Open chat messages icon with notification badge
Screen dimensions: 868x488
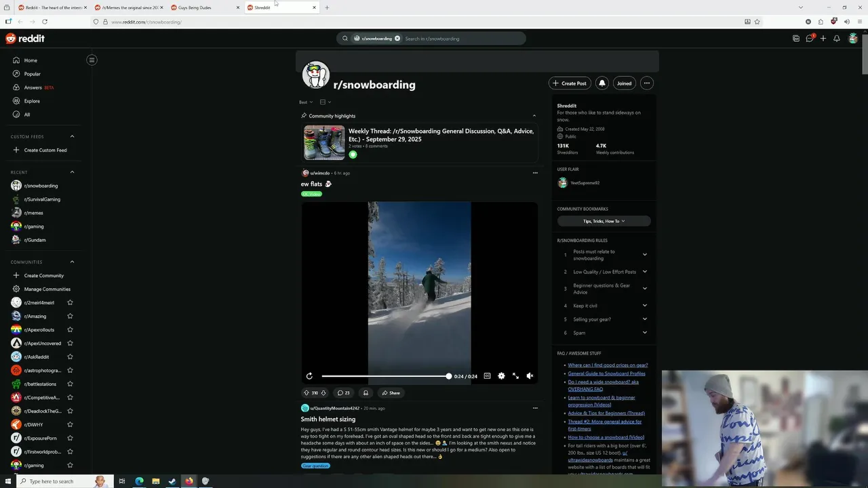810,39
